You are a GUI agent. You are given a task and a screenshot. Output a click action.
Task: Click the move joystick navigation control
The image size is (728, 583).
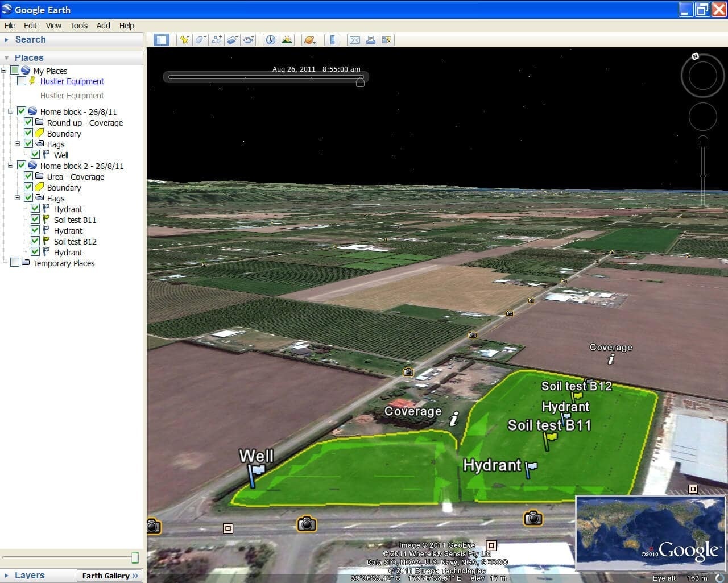click(702, 117)
